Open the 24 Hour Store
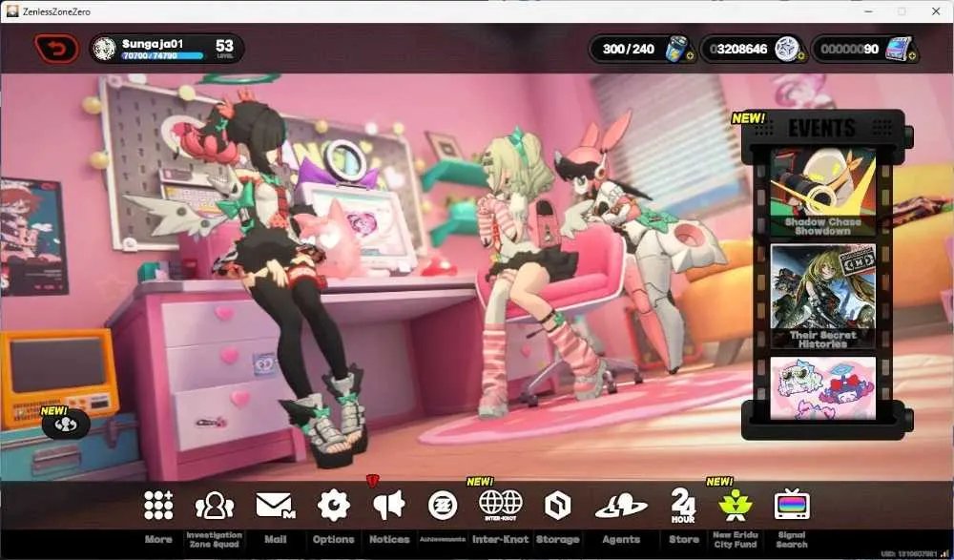The image size is (954, 560). [683, 506]
